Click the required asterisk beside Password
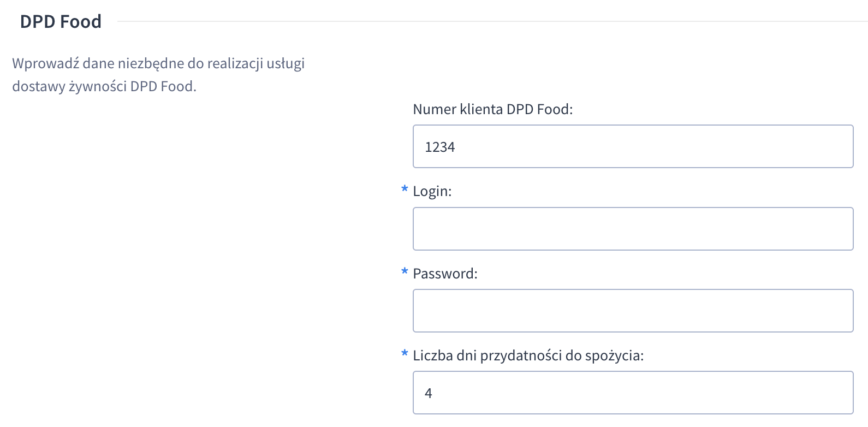Viewport: 868px width, 427px height. [x=405, y=271]
